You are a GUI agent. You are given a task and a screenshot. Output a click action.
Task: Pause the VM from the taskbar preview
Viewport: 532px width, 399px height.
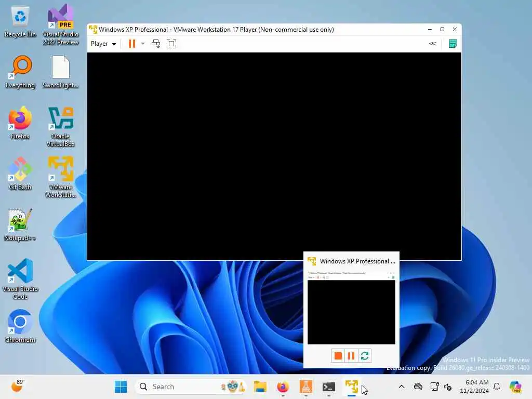pos(351,355)
